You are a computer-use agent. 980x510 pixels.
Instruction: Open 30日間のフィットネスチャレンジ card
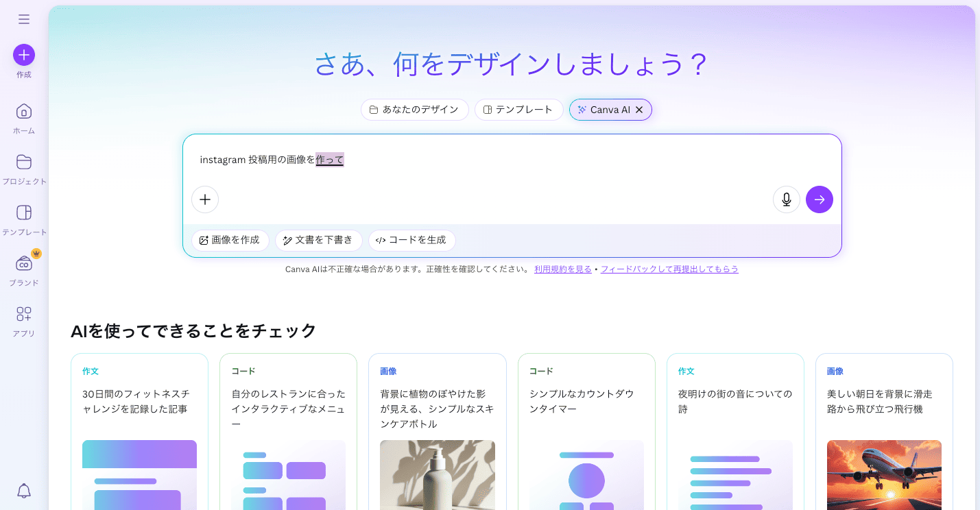(139, 432)
